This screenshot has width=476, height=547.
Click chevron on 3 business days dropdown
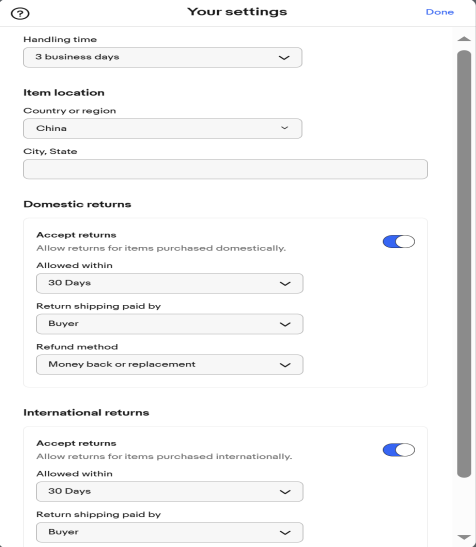284,58
